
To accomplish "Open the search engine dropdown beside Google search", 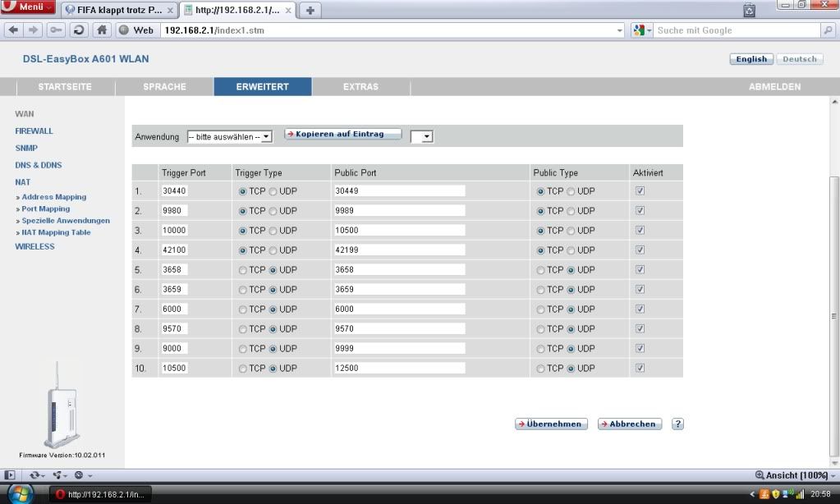I will [x=640, y=30].
